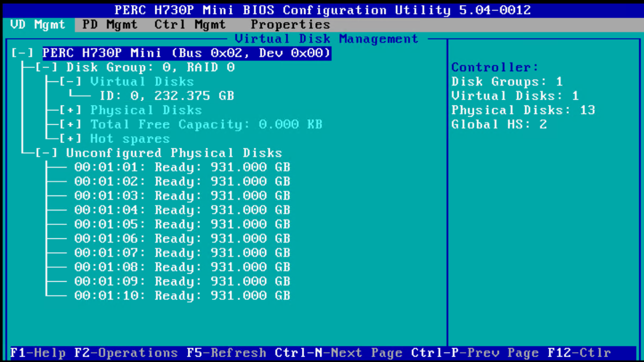Click the Controller: heading
644x362 pixels.
495,67
